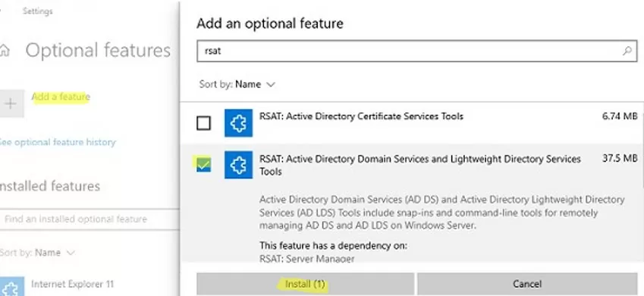The height and width of the screenshot is (296, 644).
Task: Open See optional feature history link
Action: (x=58, y=142)
